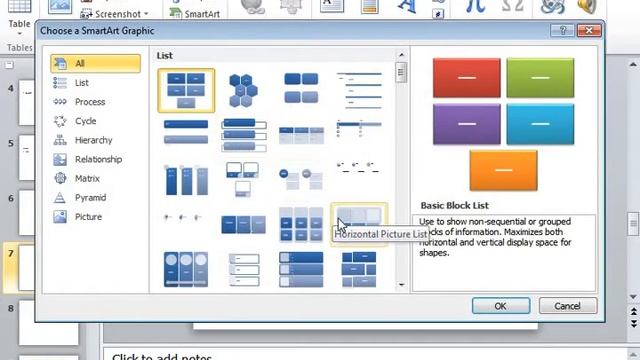Select slide 5 thumbnail

[x=27, y=158]
